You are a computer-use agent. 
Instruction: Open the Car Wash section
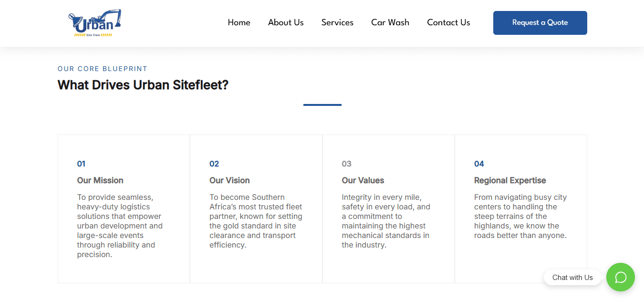point(390,22)
